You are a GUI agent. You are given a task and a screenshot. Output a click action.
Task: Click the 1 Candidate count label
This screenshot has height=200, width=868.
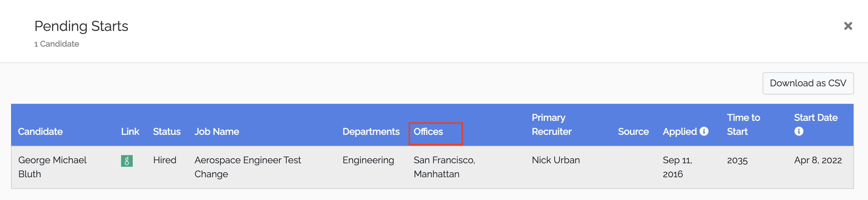click(56, 43)
